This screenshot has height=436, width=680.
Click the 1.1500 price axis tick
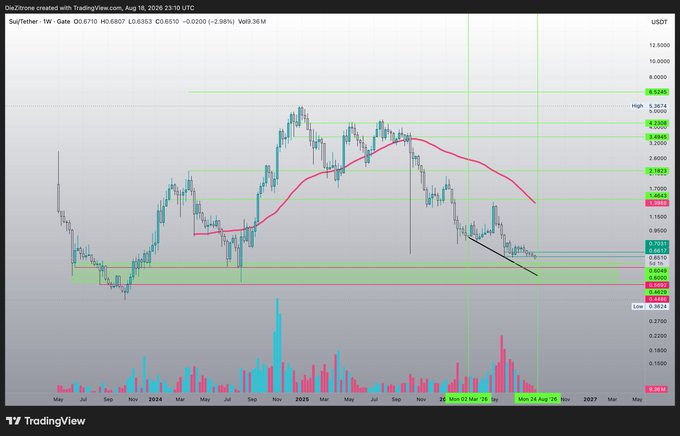(659, 217)
